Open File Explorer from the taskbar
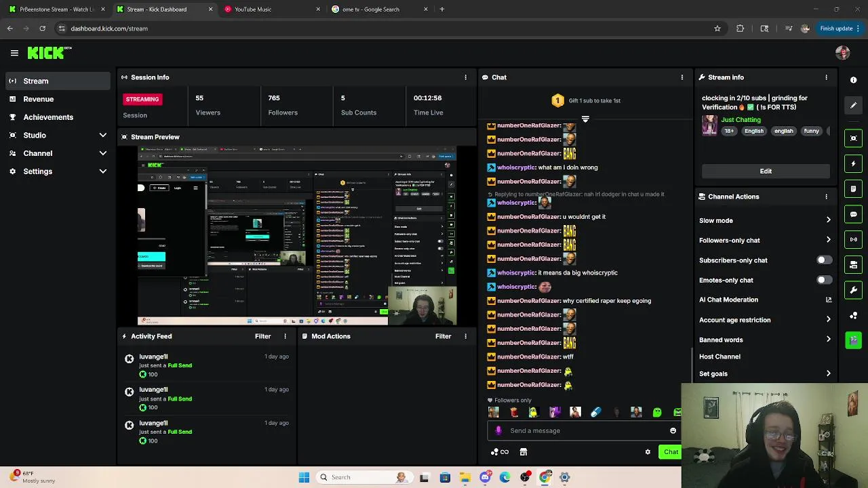 coord(465,477)
